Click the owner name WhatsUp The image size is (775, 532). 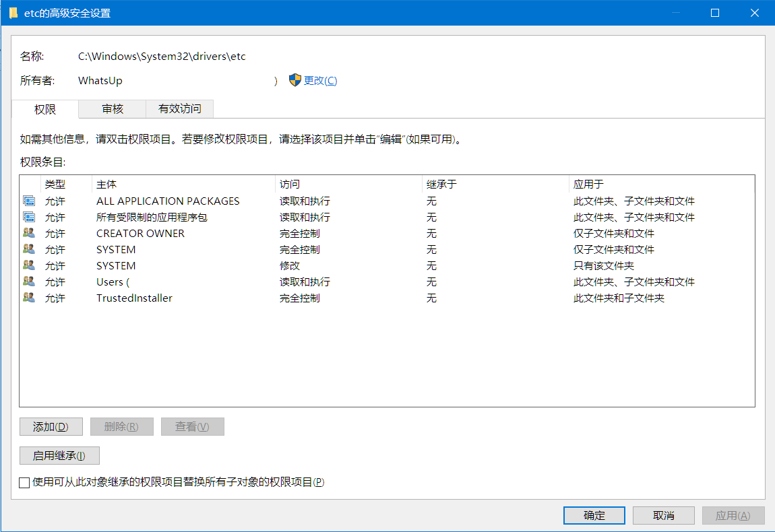pos(100,81)
